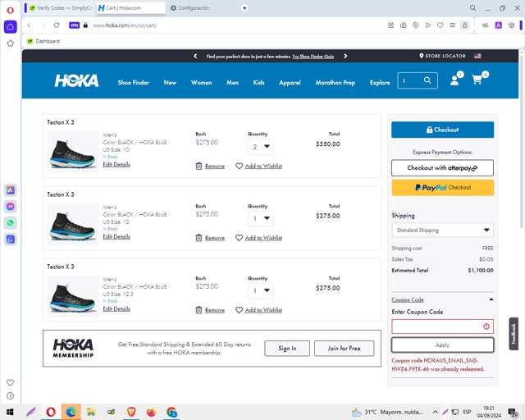Open the account profile icon
The height and width of the screenshot is (420, 525).
click(x=454, y=80)
